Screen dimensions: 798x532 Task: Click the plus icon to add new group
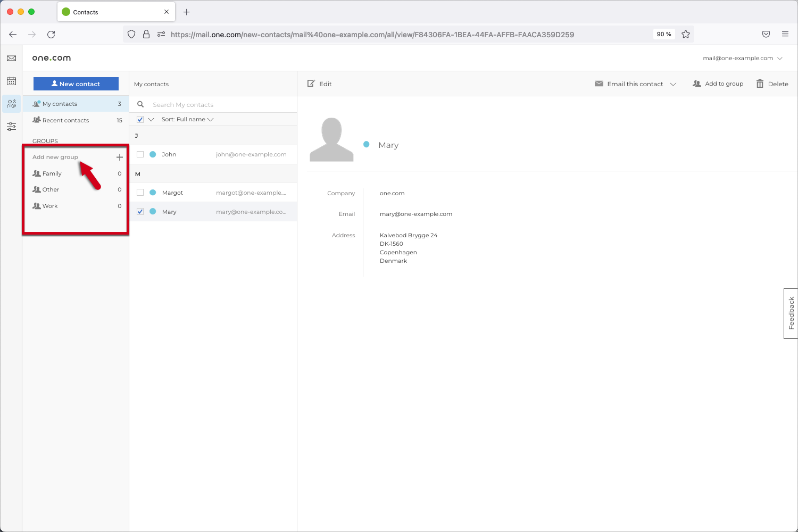(x=120, y=157)
